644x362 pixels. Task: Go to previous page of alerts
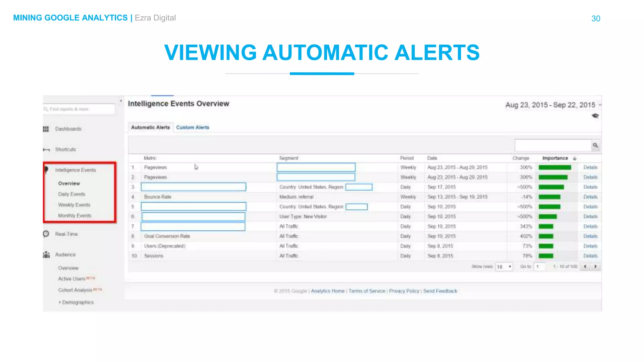(x=585, y=266)
